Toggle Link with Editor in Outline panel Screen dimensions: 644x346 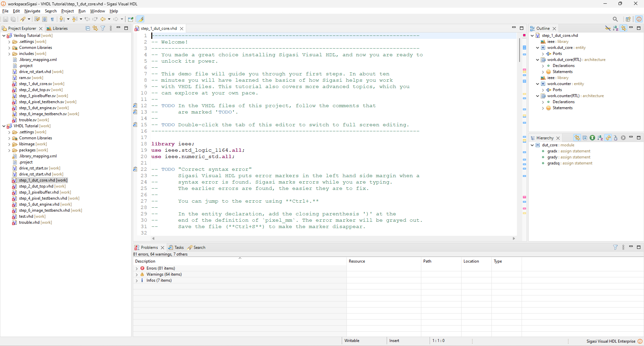point(624,28)
